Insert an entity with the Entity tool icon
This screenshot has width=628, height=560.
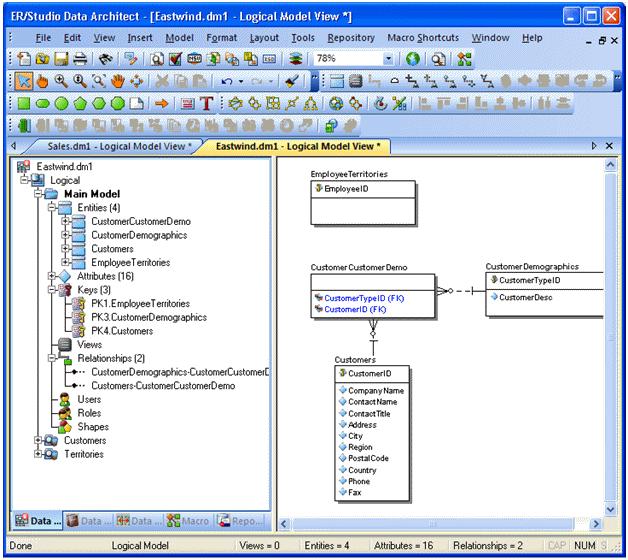point(336,81)
